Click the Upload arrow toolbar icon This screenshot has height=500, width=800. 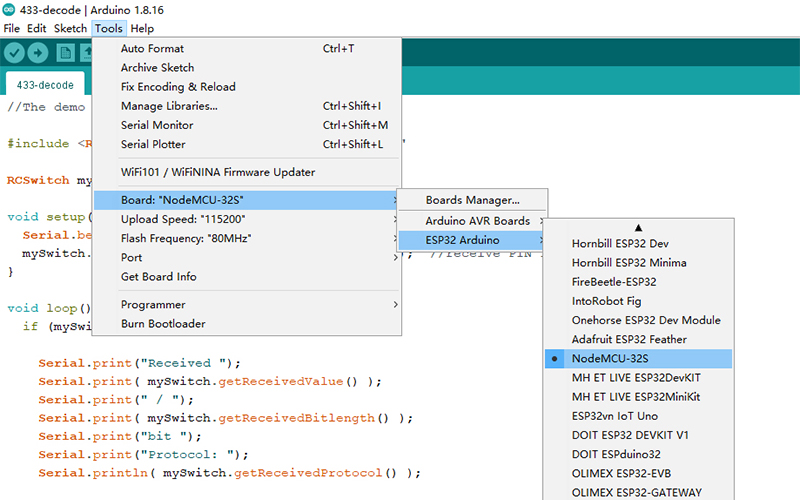(39, 52)
